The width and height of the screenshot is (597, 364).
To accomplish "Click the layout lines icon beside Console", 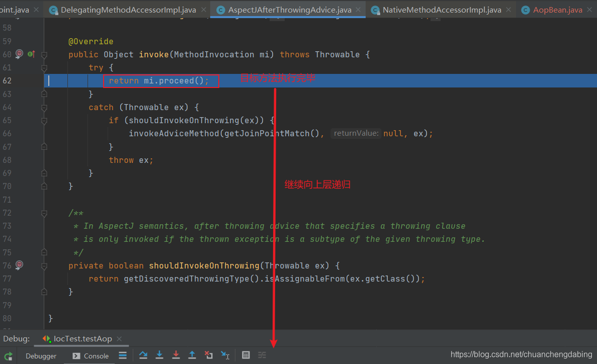I will coord(123,355).
